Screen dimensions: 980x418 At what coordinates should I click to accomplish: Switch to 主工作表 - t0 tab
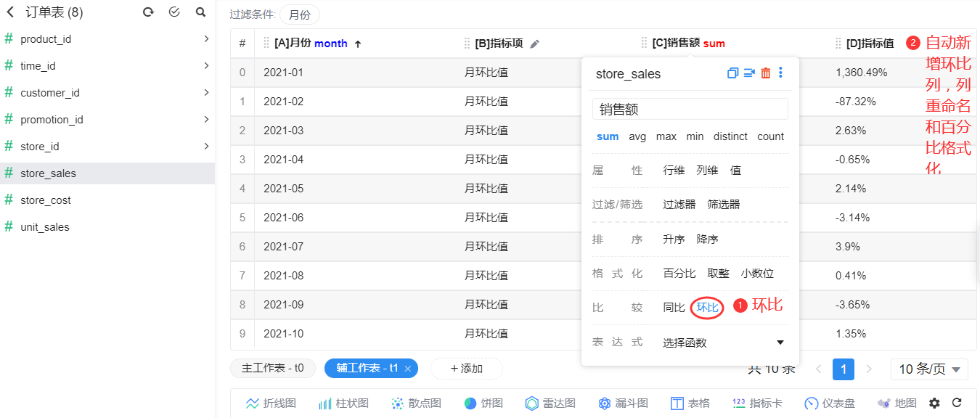[273, 368]
